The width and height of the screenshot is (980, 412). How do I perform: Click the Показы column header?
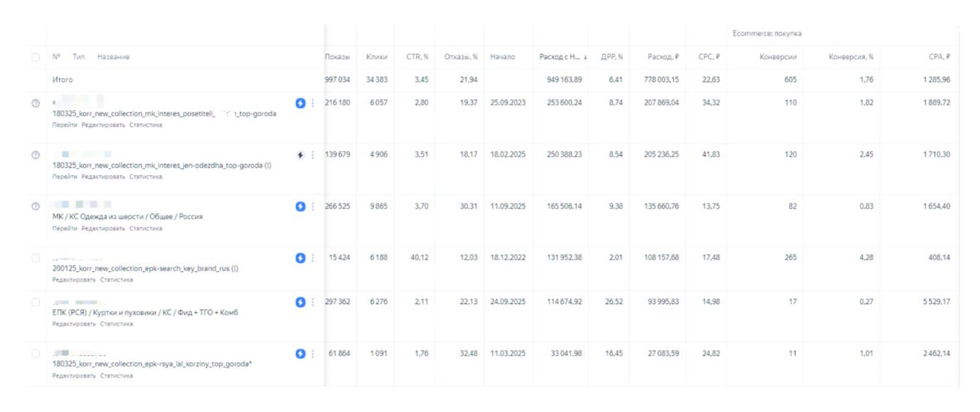coord(337,57)
